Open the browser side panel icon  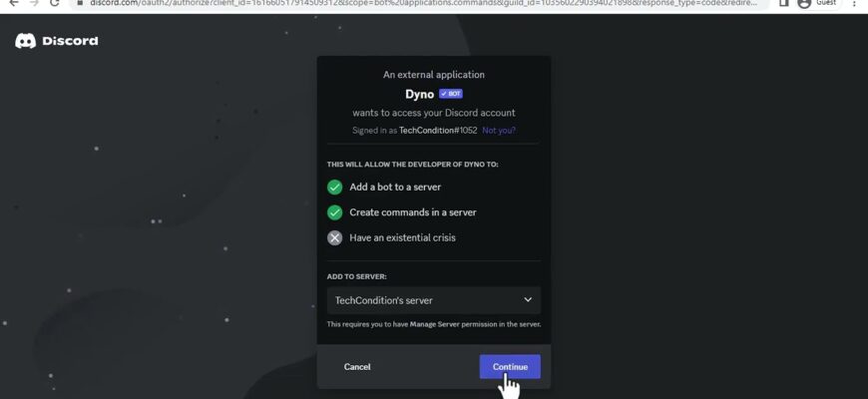click(783, 3)
